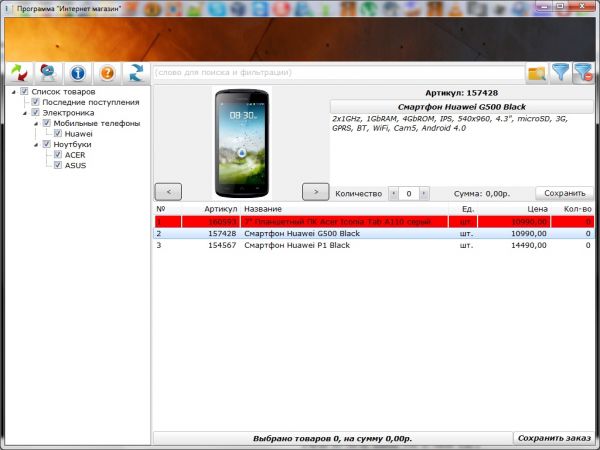Screen dimensions: 600x450
Task: Collapse the Электроника tree node
Action: [25, 113]
